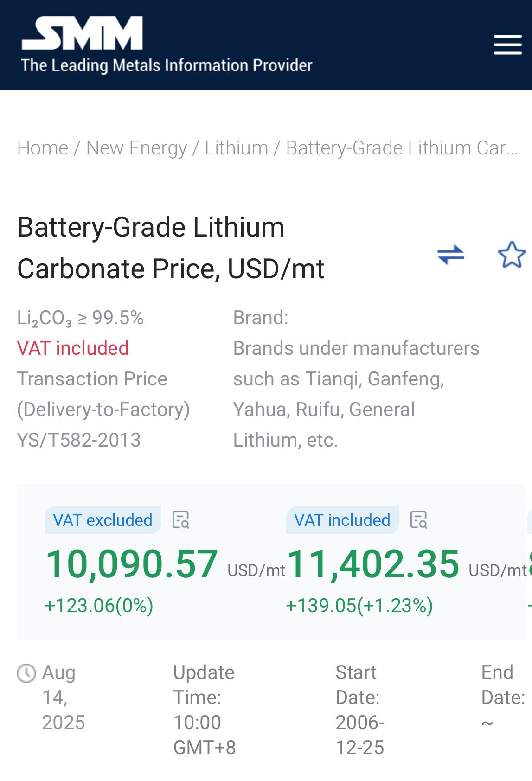Open details icon beside VAT excluded
This screenshot has height=781, width=532.
pos(181,520)
